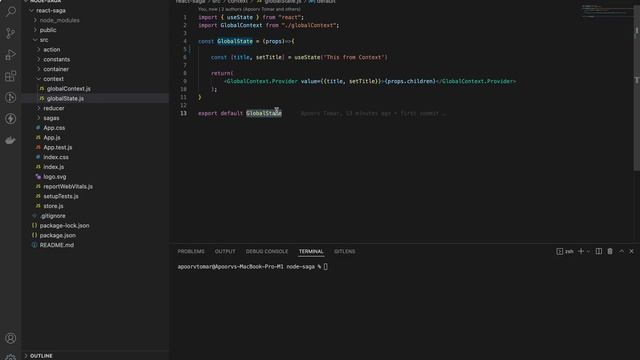
Task: Open the Manage gear icon
Action: [x=11, y=357]
